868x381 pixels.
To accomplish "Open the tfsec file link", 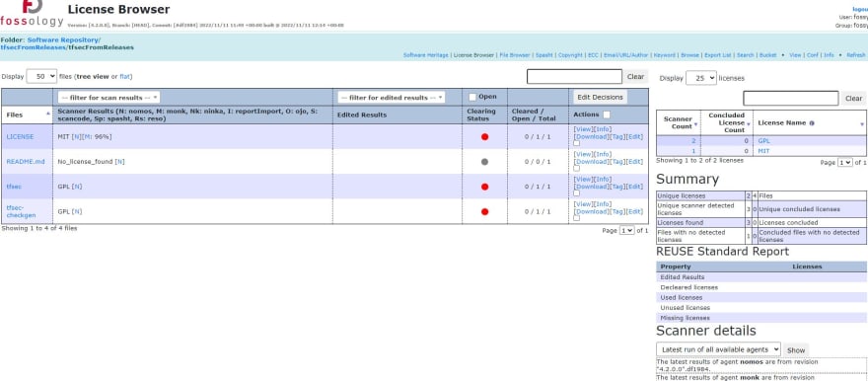I will 14,187.
